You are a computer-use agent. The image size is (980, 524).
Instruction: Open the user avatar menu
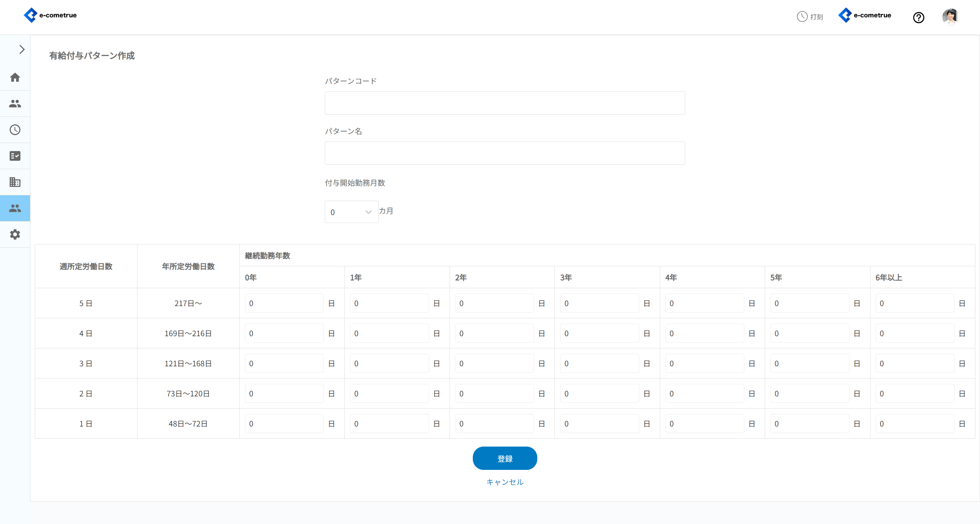950,17
